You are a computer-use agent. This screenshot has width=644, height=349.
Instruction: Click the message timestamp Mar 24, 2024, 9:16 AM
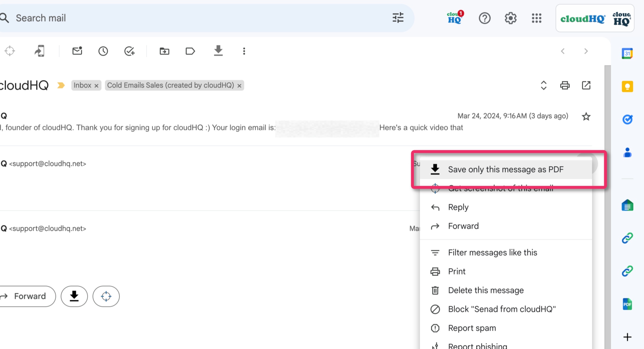tap(513, 116)
